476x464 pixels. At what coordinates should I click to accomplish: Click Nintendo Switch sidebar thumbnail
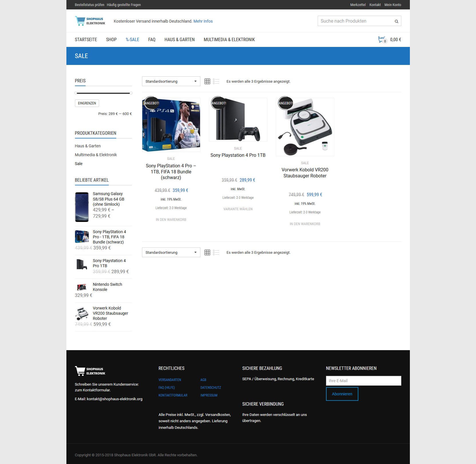tap(82, 287)
